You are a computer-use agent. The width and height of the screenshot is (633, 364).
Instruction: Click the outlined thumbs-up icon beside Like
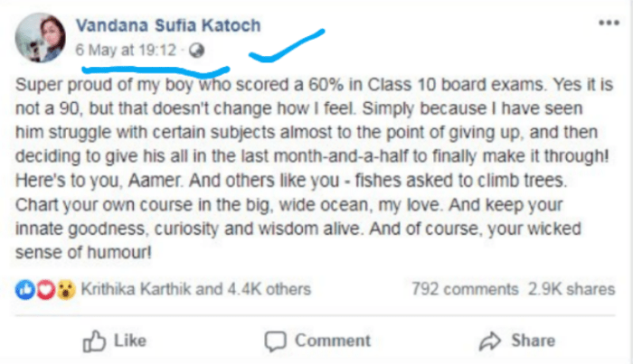[x=94, y=341]
